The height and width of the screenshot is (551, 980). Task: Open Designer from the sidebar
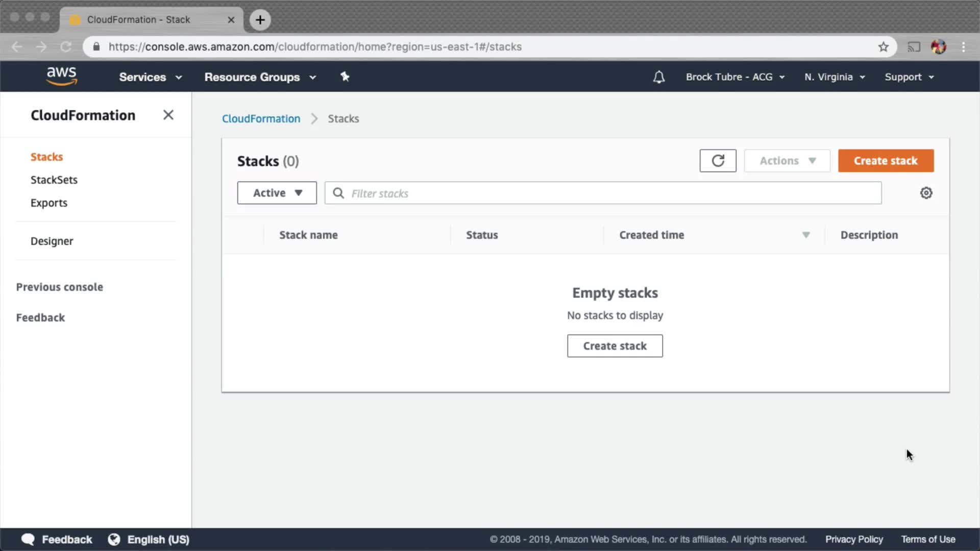click(52, 241)
